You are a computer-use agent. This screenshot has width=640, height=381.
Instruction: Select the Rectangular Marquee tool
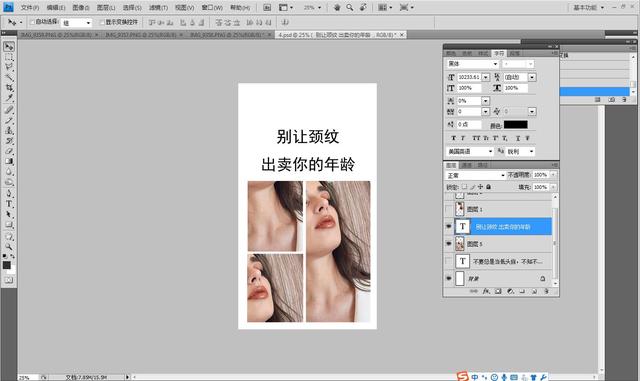pos(9,57)
